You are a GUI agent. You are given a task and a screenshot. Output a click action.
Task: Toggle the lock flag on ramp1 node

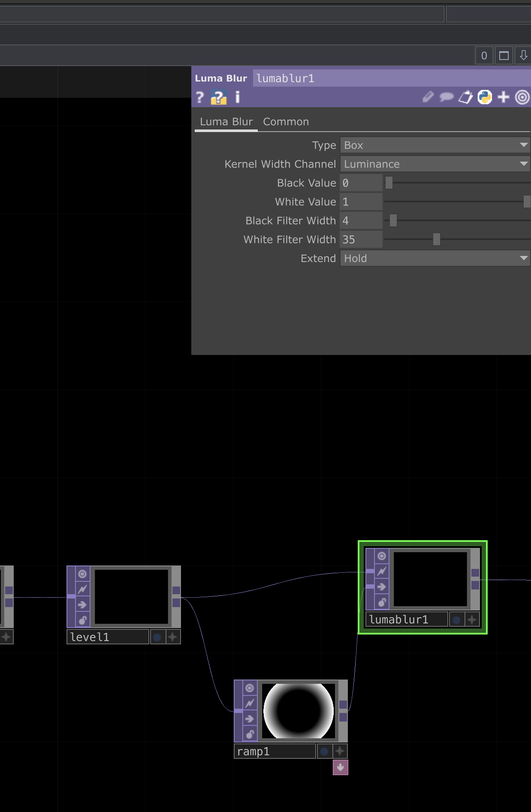(x=250, y=734)
